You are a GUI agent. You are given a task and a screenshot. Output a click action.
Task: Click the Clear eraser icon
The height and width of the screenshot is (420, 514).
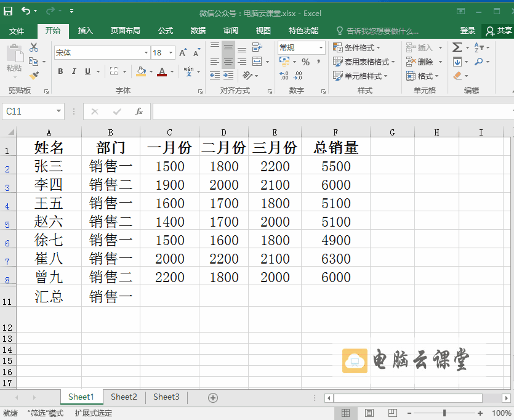tap(457, 76)
